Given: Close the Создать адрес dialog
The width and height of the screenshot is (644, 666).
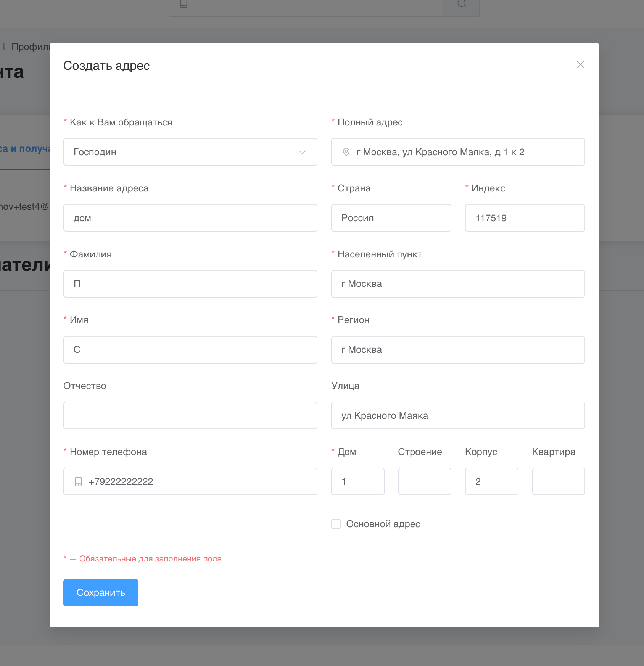Looking at the screenshot, I should 580,65.
